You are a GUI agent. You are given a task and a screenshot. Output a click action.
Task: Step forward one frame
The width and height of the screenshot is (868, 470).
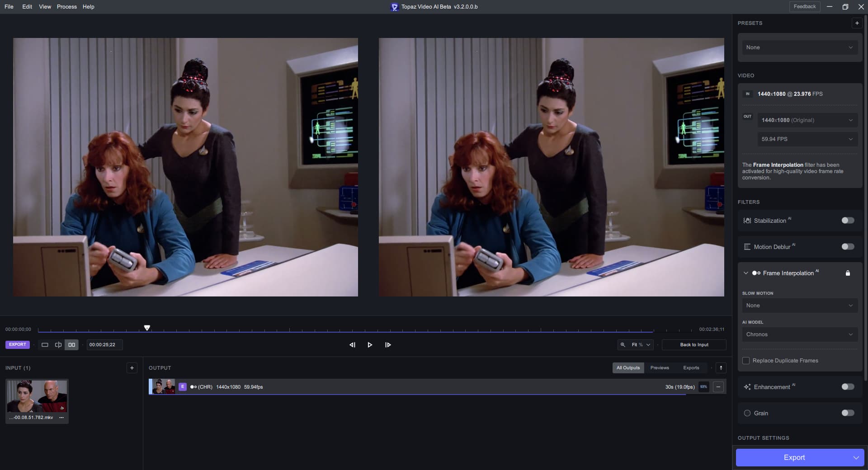click(x=388, y=345)
